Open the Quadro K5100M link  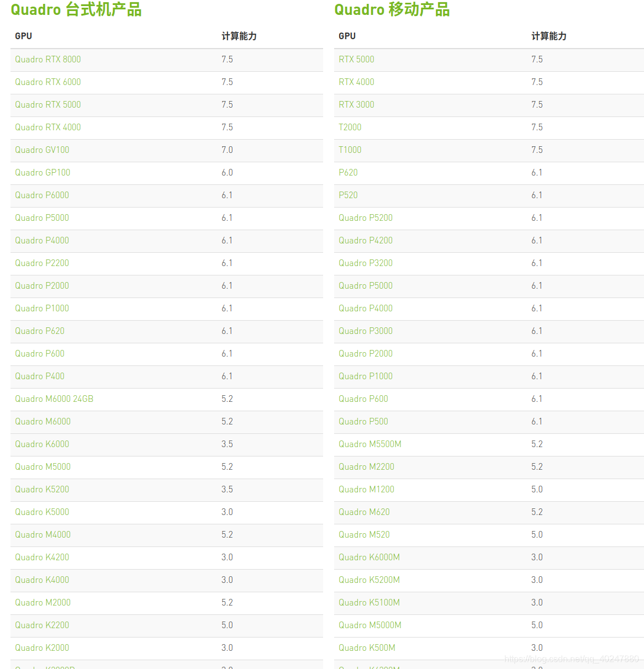point(369,603)
